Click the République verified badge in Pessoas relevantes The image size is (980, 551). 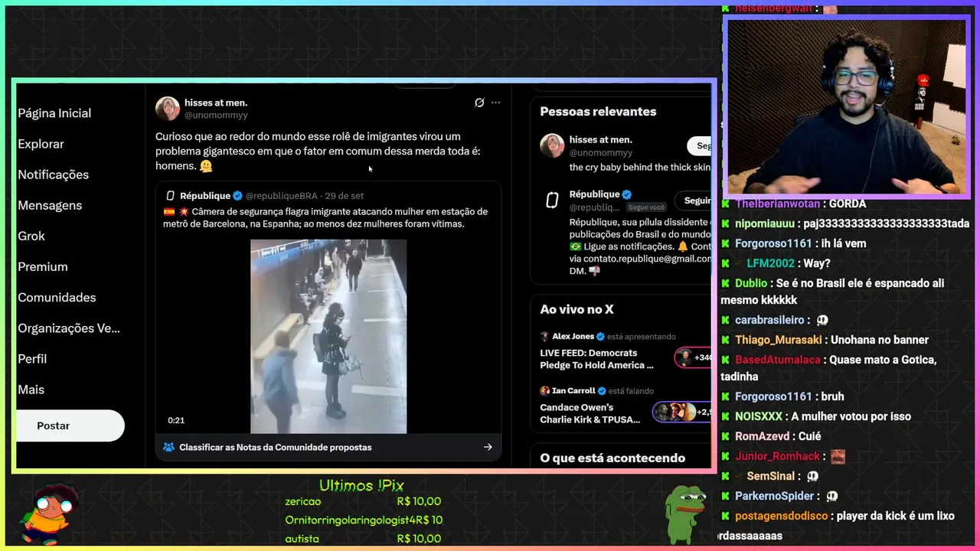click(x=627, y=194)
